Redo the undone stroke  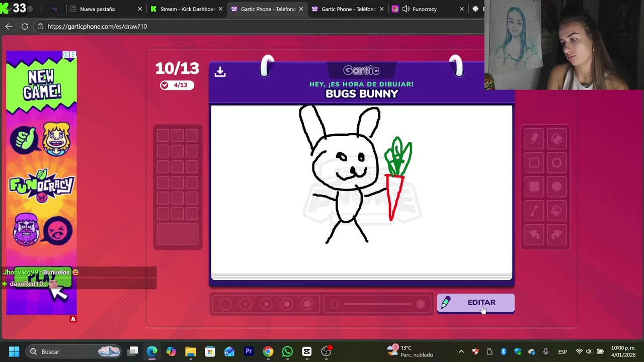click(556, 235)
